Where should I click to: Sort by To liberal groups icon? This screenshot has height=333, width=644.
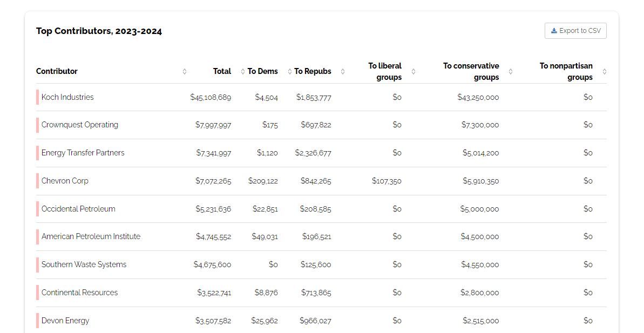[413, 71]
